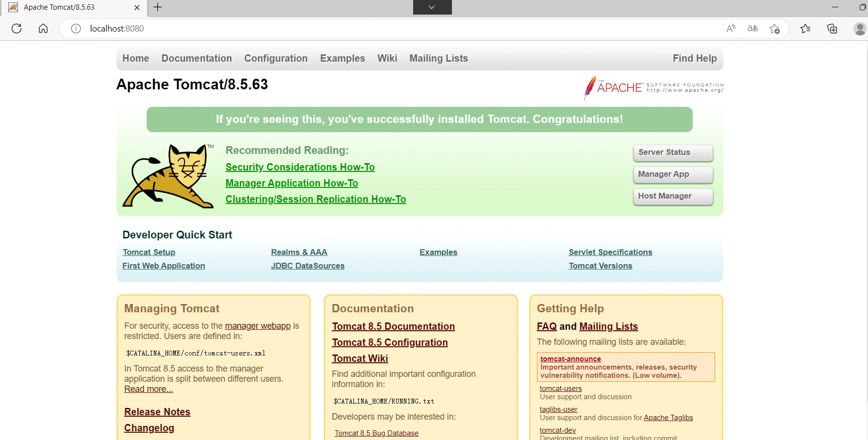Click the $CATALINA_HOME/conf/tomcat-users.xml path text
Viewport: 868px width, 440px height.
(x=196, y=353)
